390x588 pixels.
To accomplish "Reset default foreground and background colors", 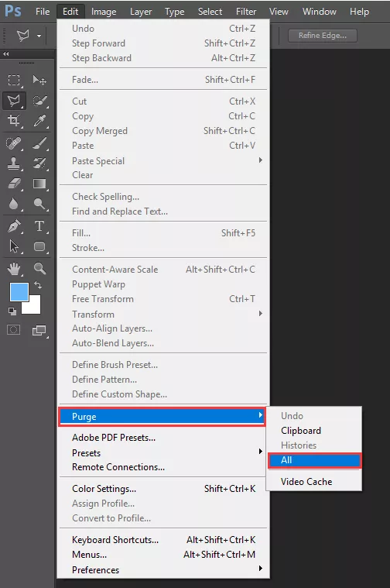I will [12, 311].
